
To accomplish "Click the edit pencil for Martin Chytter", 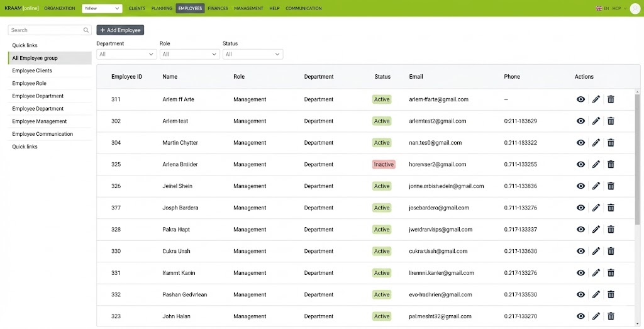I will coord(596,143).
